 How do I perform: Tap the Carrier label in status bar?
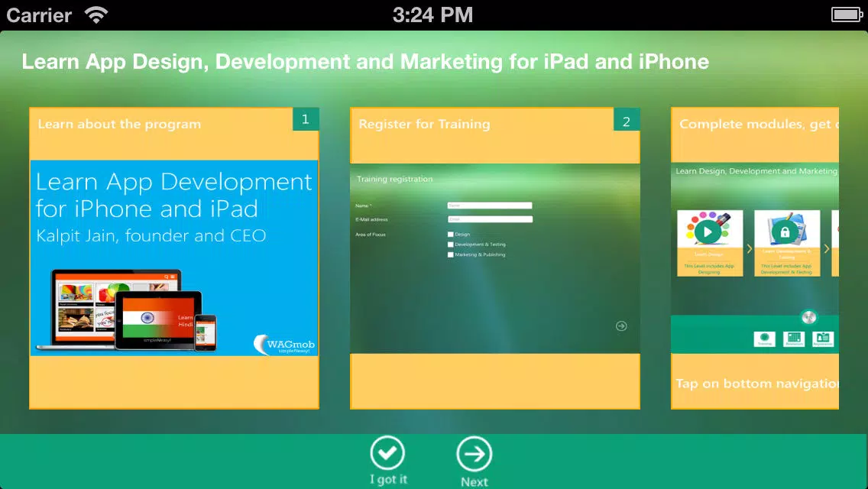tap(39, 15)
